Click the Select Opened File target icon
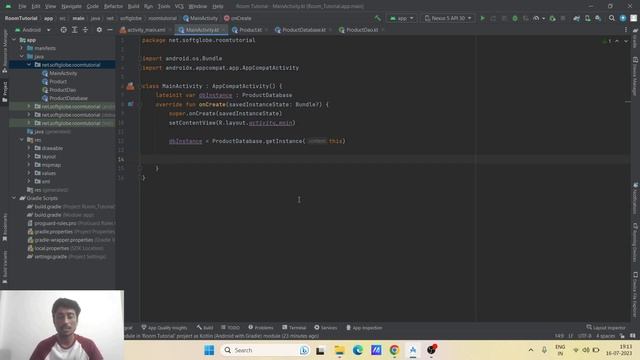Viewport: 640px width, 360px height. (x=63, y=30)
